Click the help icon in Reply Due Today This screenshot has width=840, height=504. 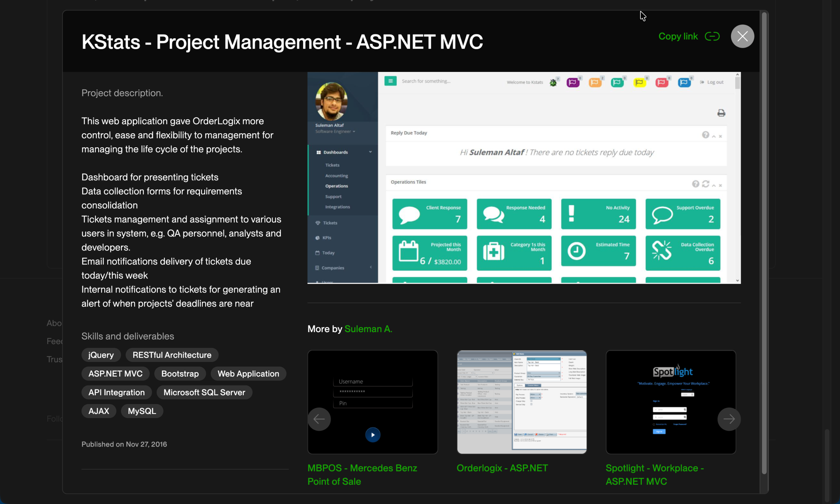point(705,135)
